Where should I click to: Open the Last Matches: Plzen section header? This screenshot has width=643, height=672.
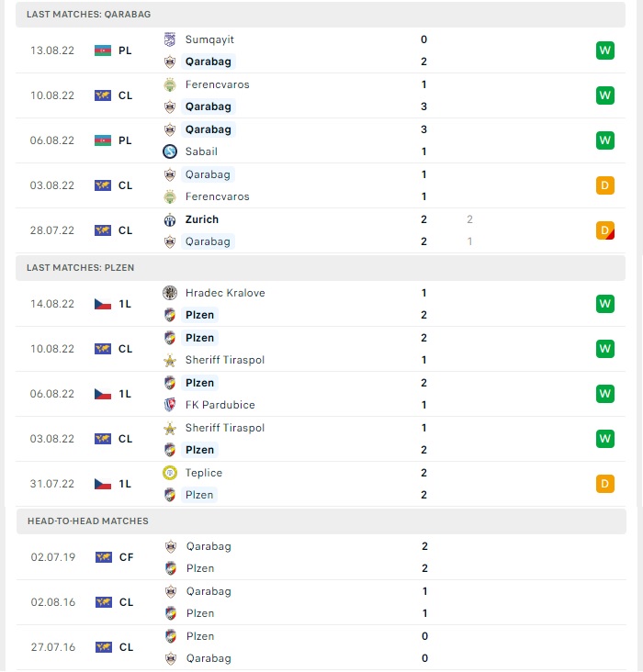(321, 268)
